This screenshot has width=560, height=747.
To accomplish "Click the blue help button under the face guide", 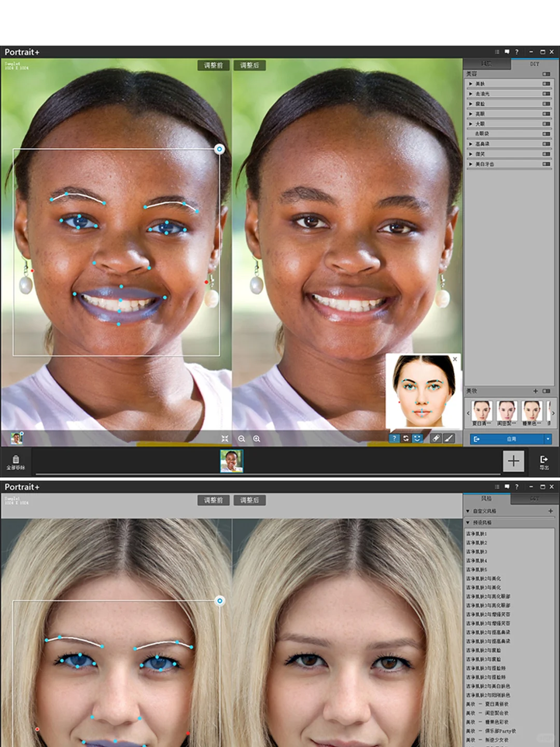I will [x=394, y=438].
